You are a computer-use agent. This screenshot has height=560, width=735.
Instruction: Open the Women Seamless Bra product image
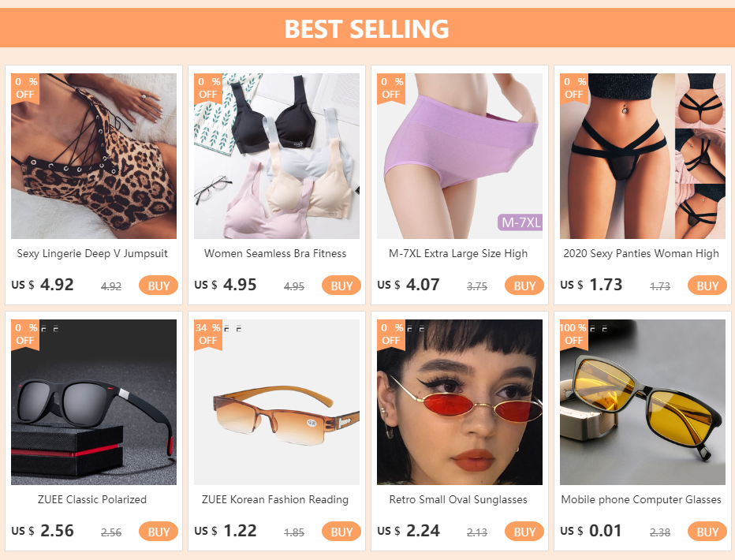click(x=277, y=156)
